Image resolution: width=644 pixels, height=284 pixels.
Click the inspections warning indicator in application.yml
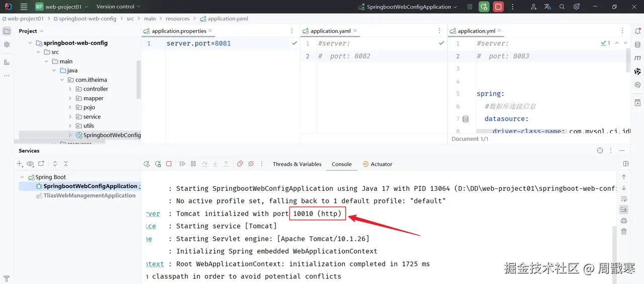point(605,43)
